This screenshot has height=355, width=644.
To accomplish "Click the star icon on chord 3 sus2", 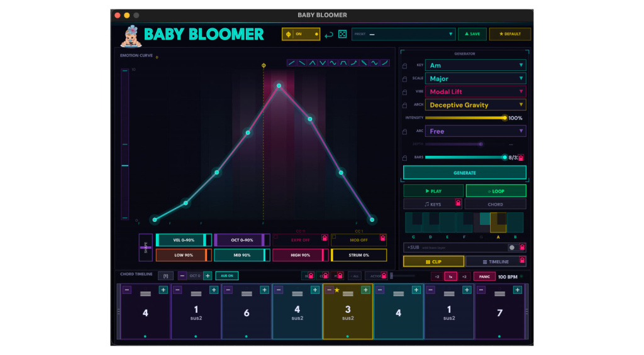I will [x=337, y=290].
